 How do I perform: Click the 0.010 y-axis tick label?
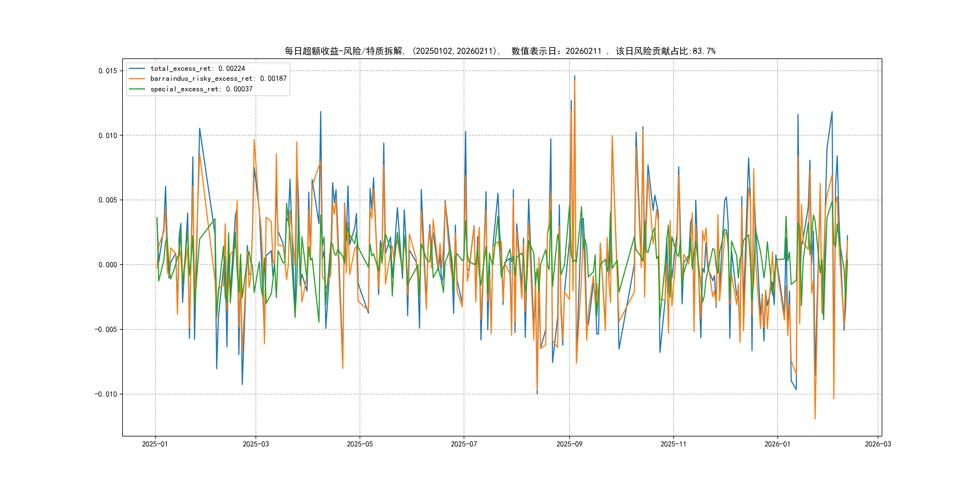108,136
